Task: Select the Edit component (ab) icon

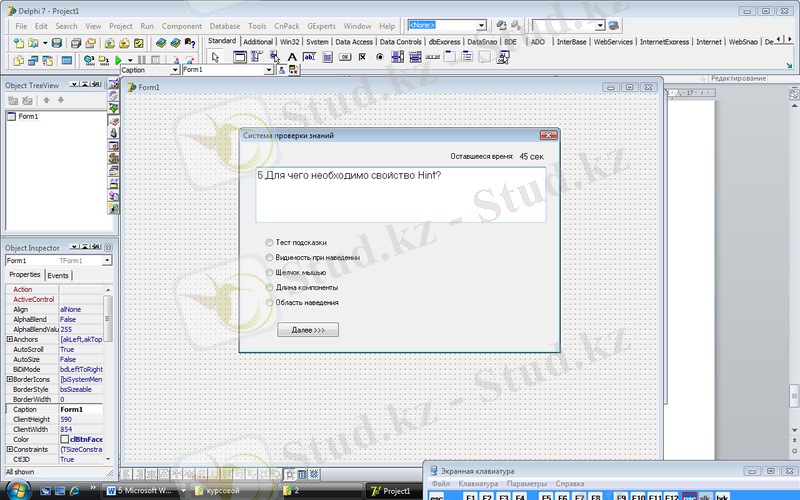Action: coord(309,57)
